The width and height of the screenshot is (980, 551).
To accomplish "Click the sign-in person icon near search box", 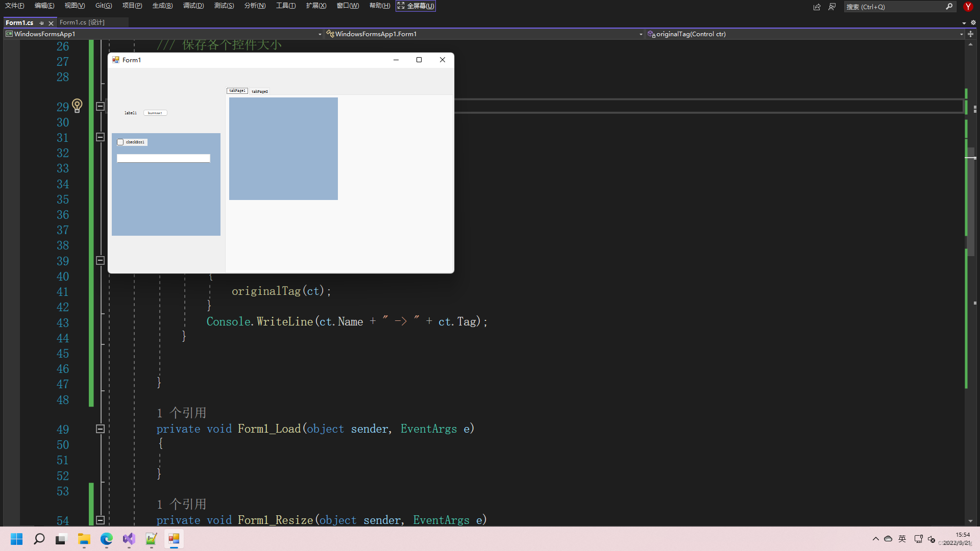I will click(x=832, y=7).
